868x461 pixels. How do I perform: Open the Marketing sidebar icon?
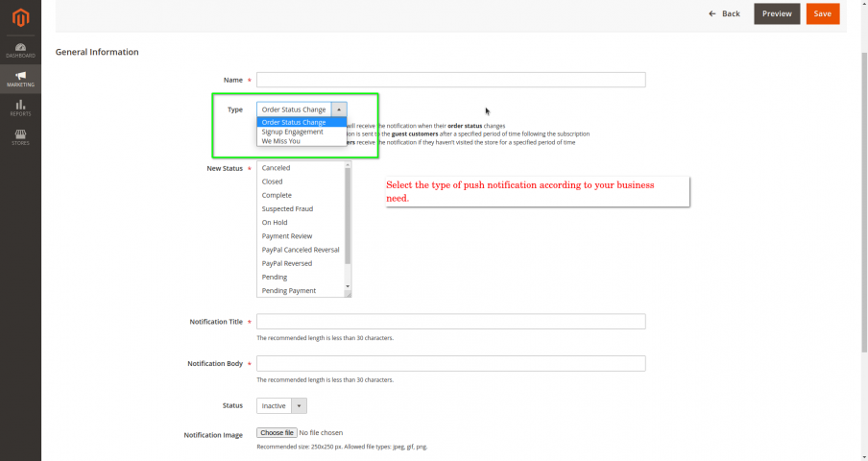(20, 79)
